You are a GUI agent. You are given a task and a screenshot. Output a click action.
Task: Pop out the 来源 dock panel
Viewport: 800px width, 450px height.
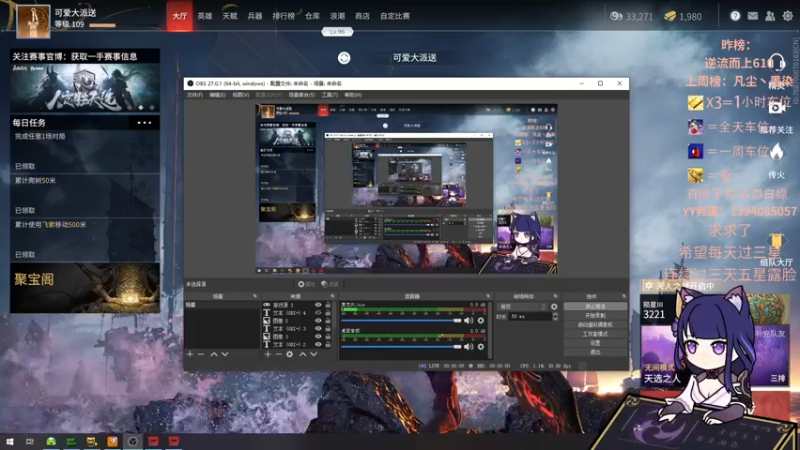pyautogui.click(x=332, y=296)
